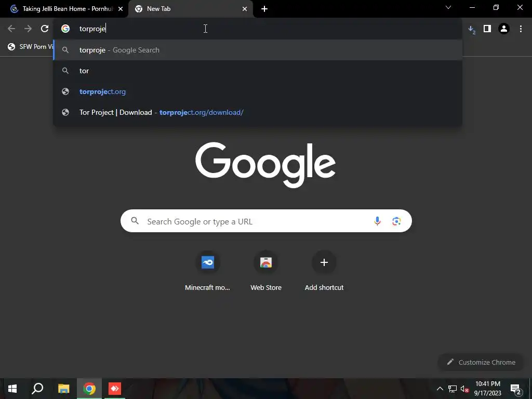Viewport: 532px width, 399px height.
Task: Click the muted volume tray icon
Action: 465,389
